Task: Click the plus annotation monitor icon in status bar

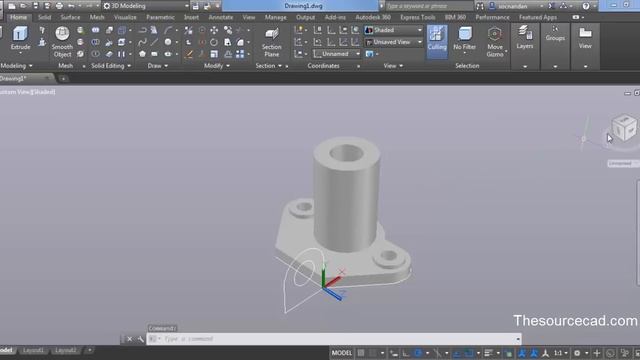Action: click(x=597, y=353)
